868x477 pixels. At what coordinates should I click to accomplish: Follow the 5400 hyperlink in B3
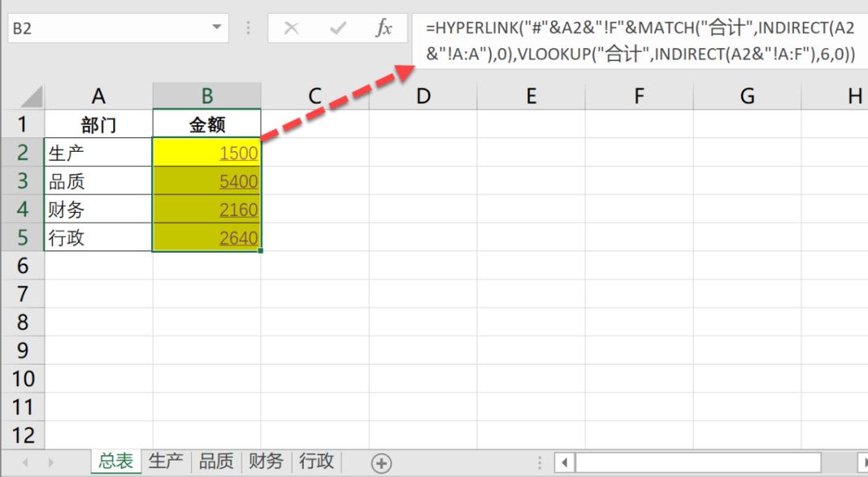pos(238,181)
